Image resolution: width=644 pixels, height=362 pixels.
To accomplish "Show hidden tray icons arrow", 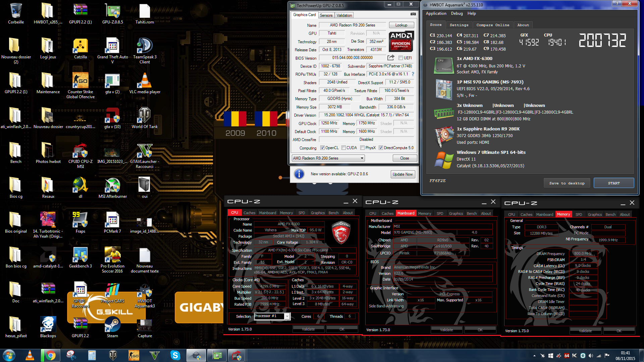I will tap(534, 356).
